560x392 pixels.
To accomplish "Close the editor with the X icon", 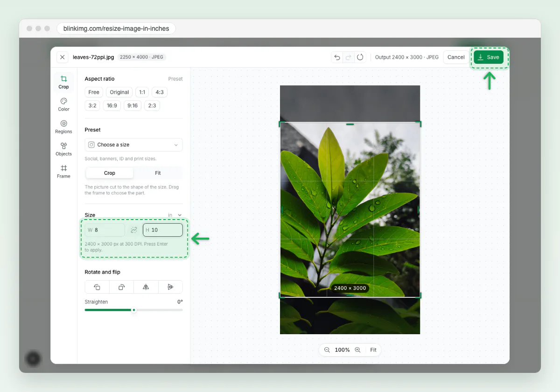I will click(x=63, y=57).
